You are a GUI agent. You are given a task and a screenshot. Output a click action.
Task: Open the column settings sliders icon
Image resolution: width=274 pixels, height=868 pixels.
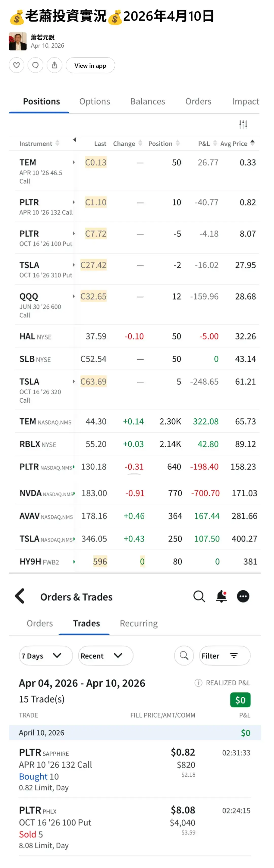pos(243,124)
